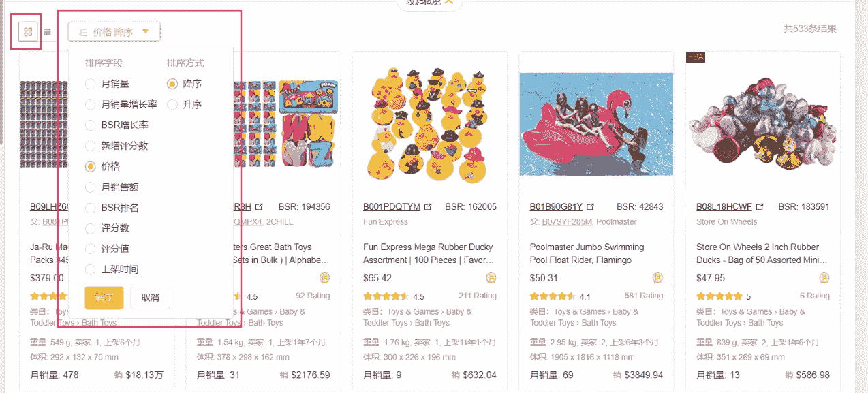The width and height of the screenshot is (868, 393).
Task: Open external link icon beside B01B90G81Y
Action: 591,207
